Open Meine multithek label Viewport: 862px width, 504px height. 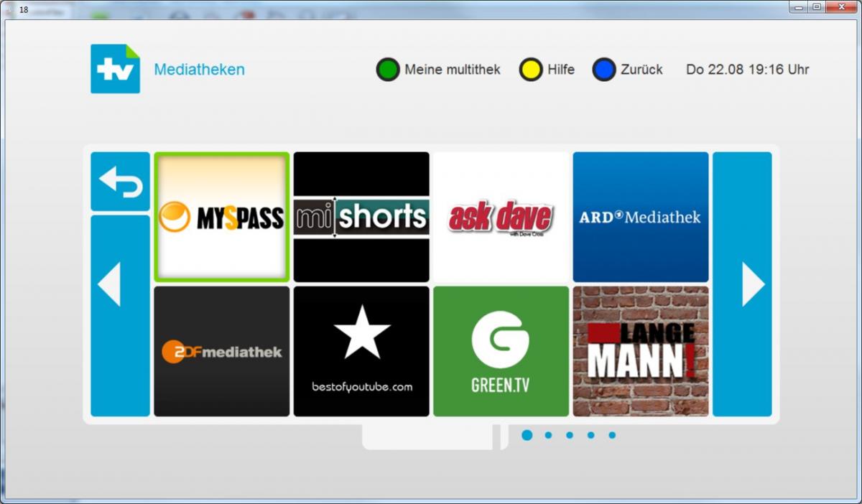(453, 70)
